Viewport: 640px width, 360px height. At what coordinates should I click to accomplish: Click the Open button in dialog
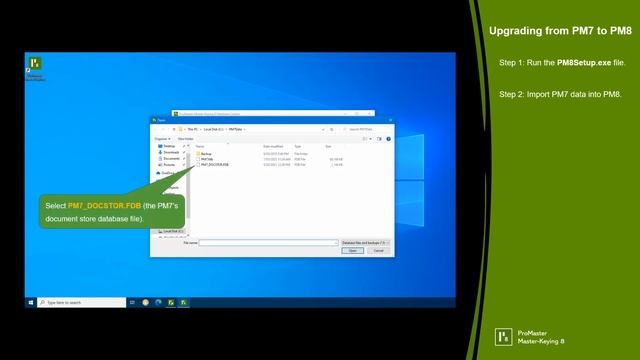point(352,251)
